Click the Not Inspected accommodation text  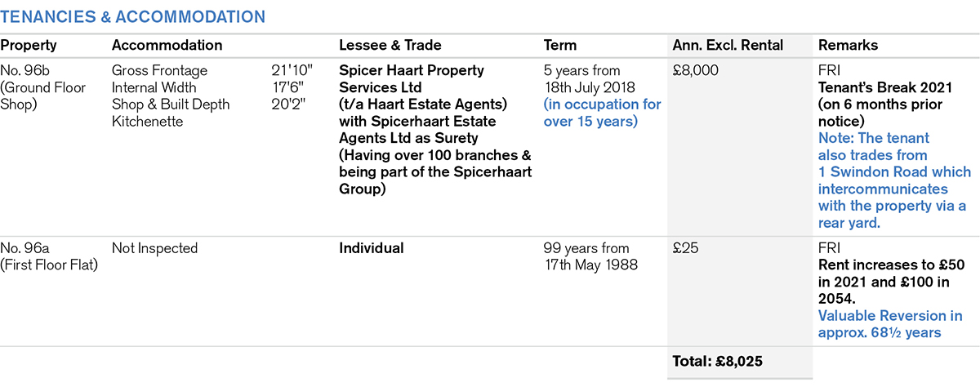[154, 248]
